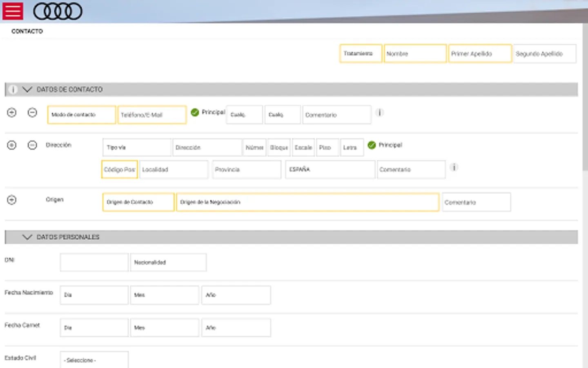Click info icon beside address Comentario field

point(454,167)
